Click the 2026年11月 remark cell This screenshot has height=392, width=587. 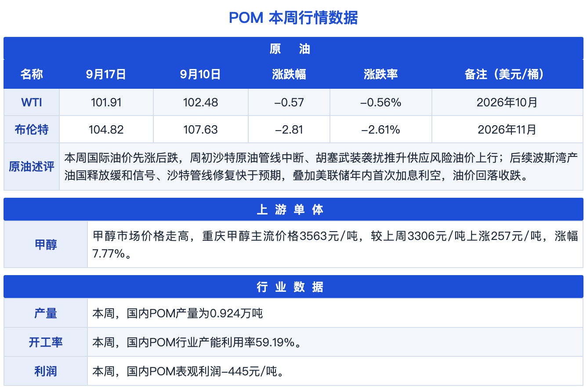coord(507,130)
